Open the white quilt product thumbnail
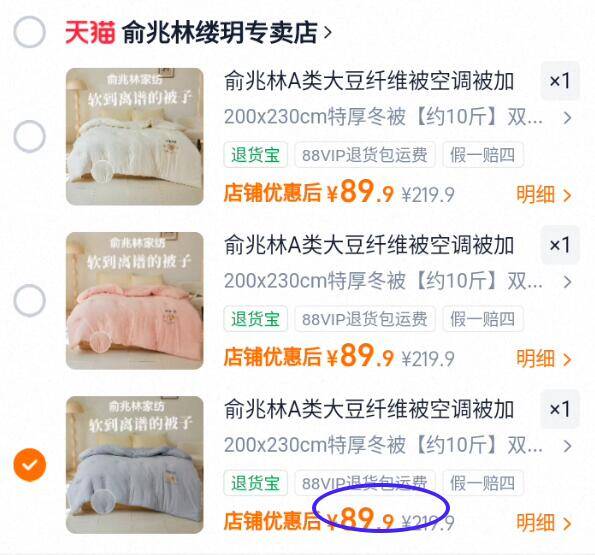This screenshot has height=555, width=595. pos(135,137)
